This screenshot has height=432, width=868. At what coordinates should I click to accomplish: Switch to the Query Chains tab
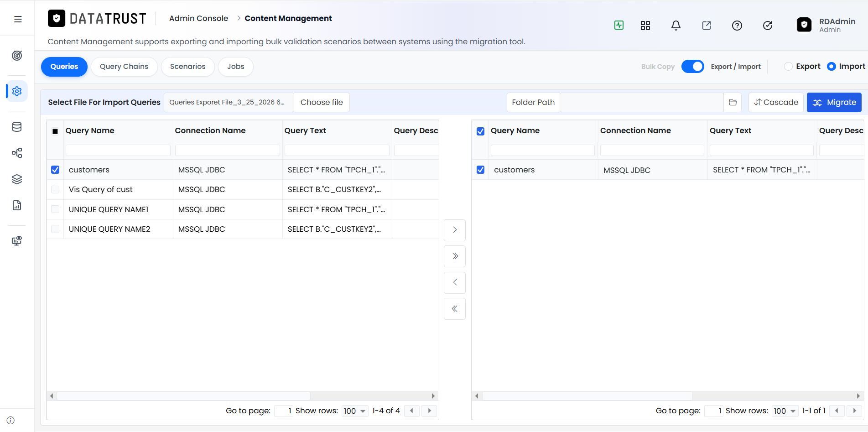click(124, 67)
